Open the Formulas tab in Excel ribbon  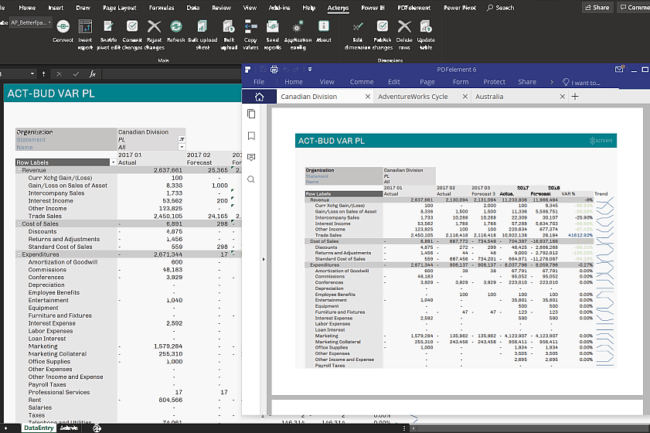pyautogui.click(x=162, y=7)
